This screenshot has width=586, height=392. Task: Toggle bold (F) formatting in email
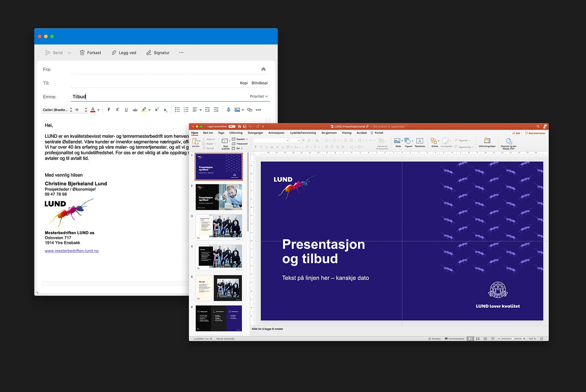click(109, 110)
